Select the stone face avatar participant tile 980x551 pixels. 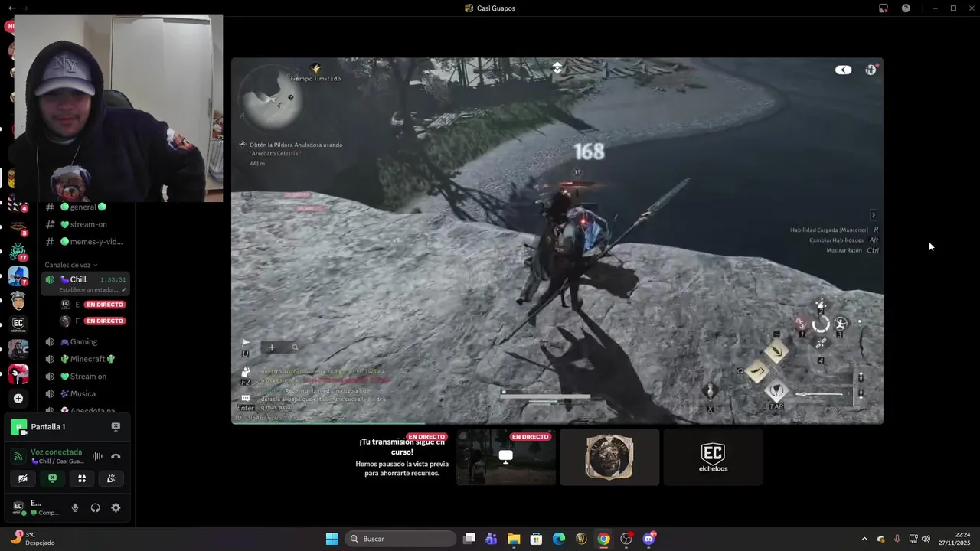coord(609,457)
